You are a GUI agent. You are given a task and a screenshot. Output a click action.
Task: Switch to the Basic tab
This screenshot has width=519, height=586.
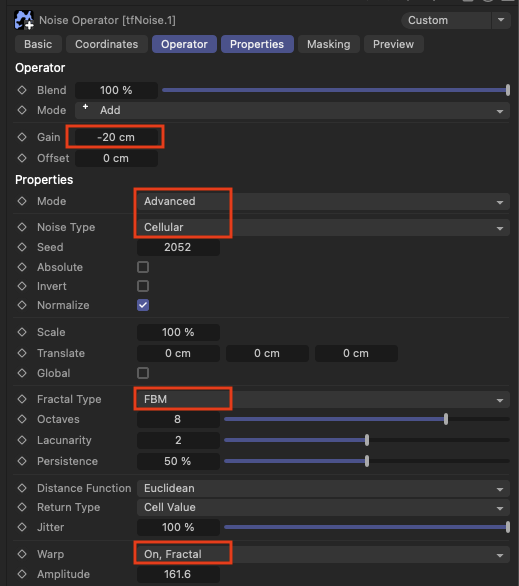[38, 44]
